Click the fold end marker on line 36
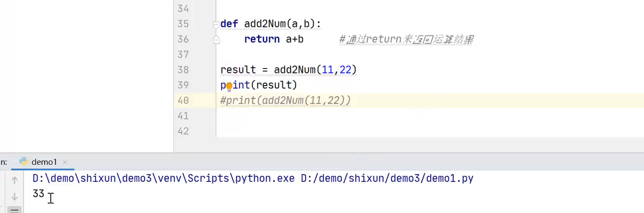Screen dimensions: 644x213 (216, 39)
